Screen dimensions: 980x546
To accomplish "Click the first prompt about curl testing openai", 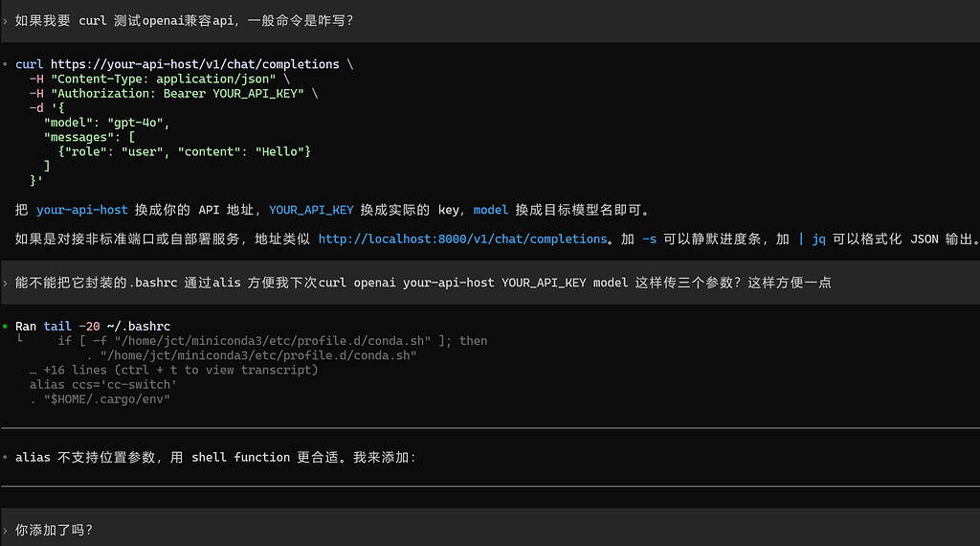I will tap(490, 21).
